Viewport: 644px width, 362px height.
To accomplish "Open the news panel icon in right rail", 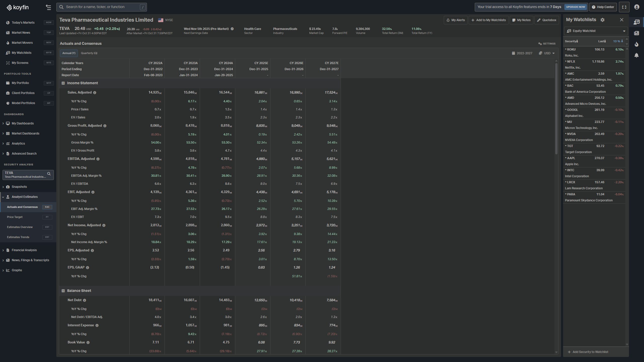I will (x=636, y=33).
